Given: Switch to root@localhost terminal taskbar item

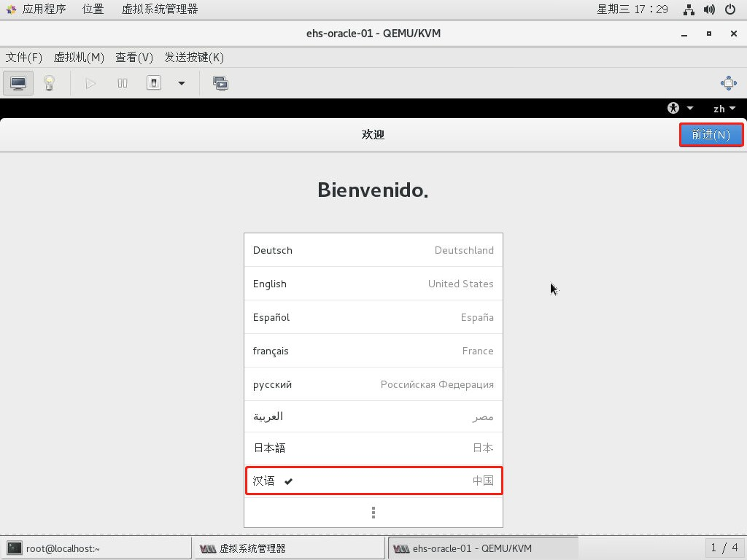Looking at the screenshot, I should 97,548.
